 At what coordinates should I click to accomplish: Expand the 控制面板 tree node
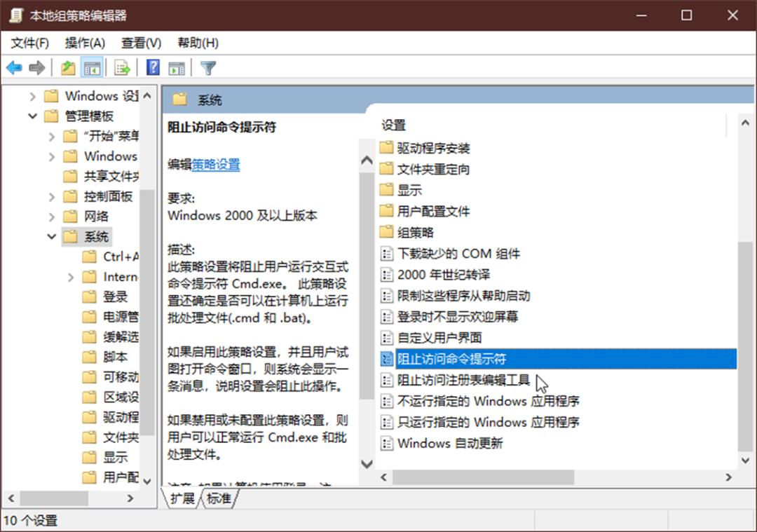[52, 196]
